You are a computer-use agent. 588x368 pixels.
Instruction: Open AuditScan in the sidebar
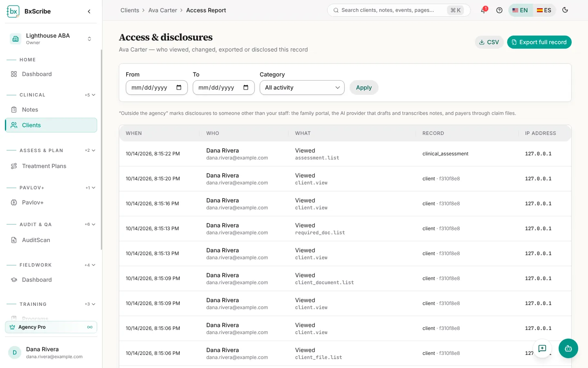coord(51,240)
